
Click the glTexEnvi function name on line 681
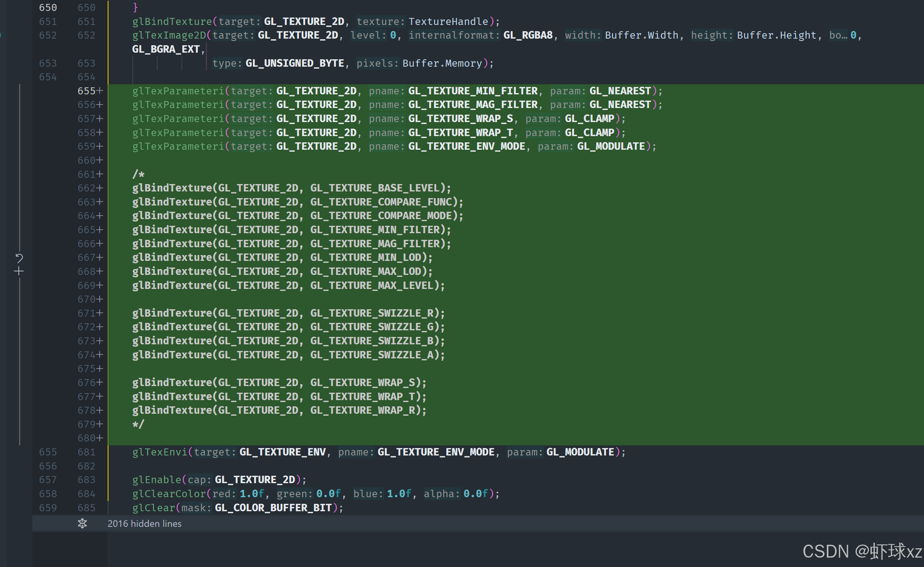(160, 452)
